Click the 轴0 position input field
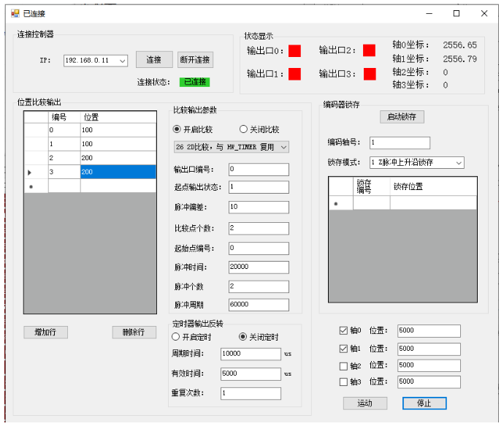Viewport: 504px width, 429px height. 429,331
